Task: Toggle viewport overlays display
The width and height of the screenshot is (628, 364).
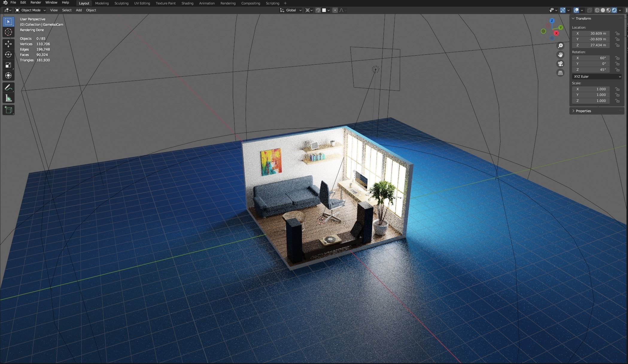Action: click(x=576, y=10)
